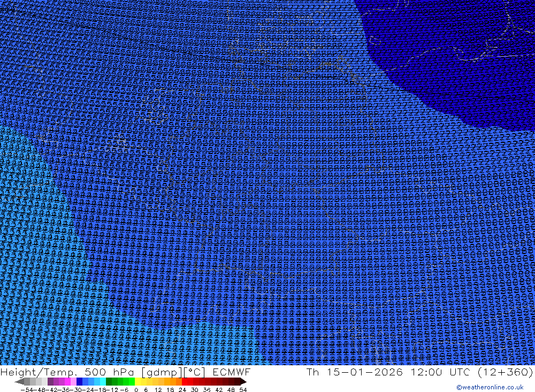Screen dimensions: 535x392
Task: Click the '54' legend scale value
Action: click(x=243, y=390)
